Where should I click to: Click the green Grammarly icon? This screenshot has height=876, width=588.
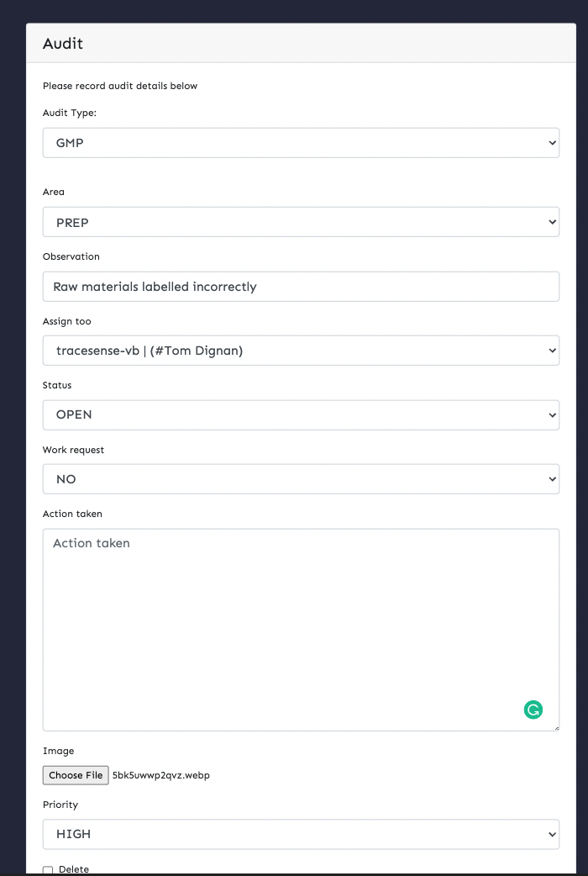tap(533, 710)
